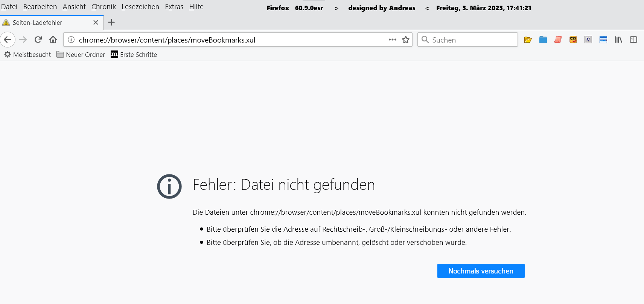Click the red scroll toolbar icon
The height and width of the screenshot is (304, 644).
pyautogui.click(x=558, y=40)
